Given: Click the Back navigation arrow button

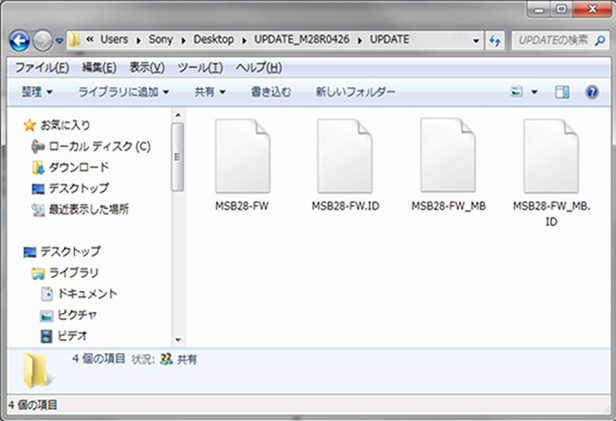Looking at the screenshot, I should (20, 40).
